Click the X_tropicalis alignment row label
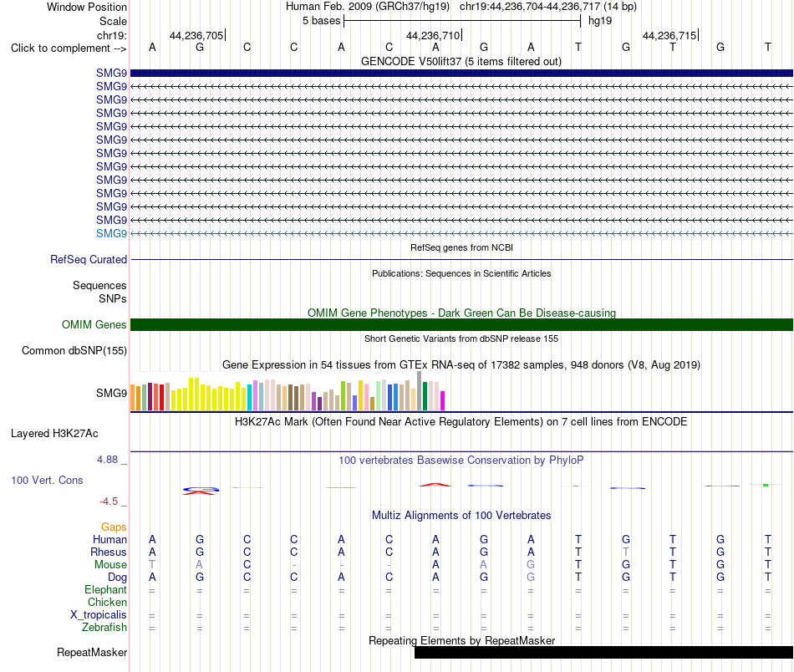Viewport: 794px width, 672px height. click(x=99, y=615)
